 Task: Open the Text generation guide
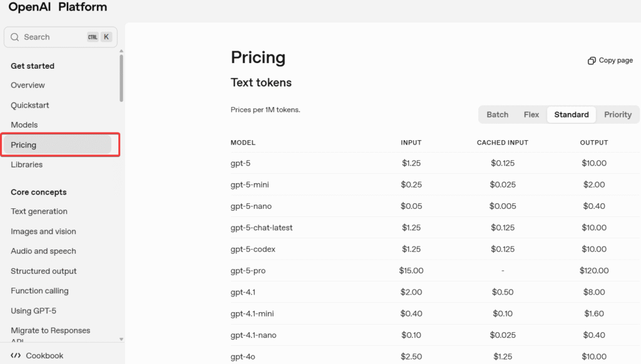[39, 211]
